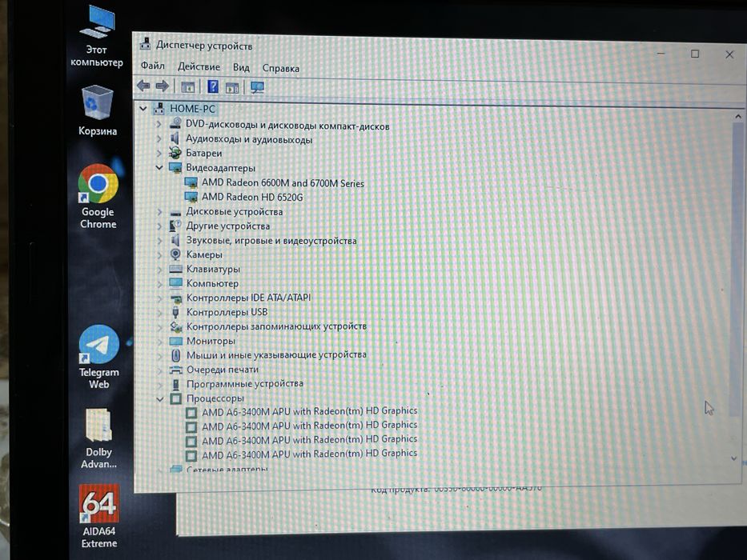This screenshot has width=747, height=560.
Task: Expand the Другие устройства category
Action: pos(159,226)
